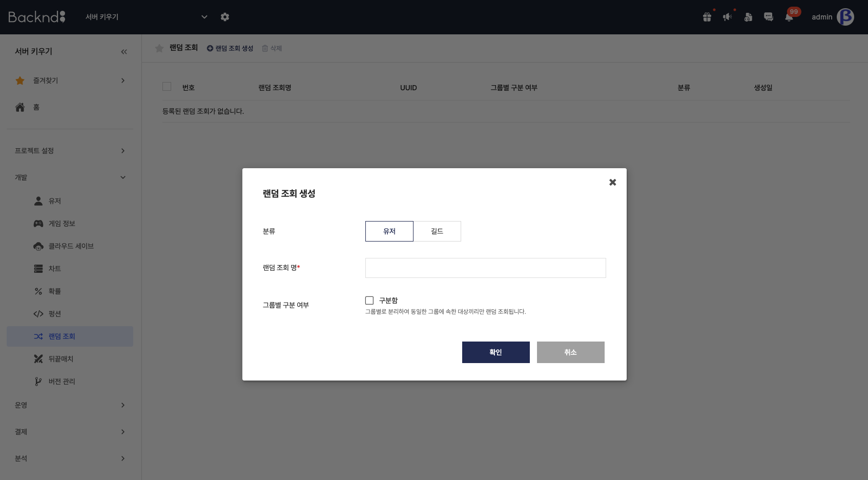Select the 유저 category toggle in dialog
The height and width of the screenshot is (480, 868).
coord(389,231)
